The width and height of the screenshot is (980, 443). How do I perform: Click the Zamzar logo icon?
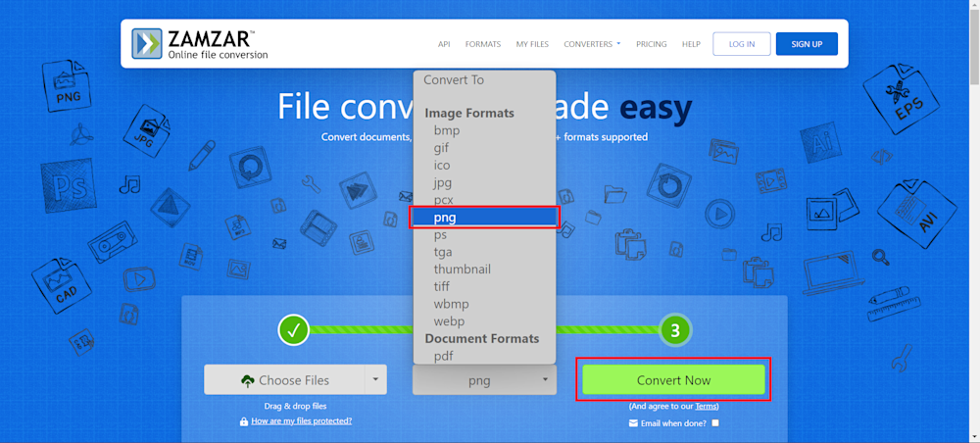coord(148,44)
